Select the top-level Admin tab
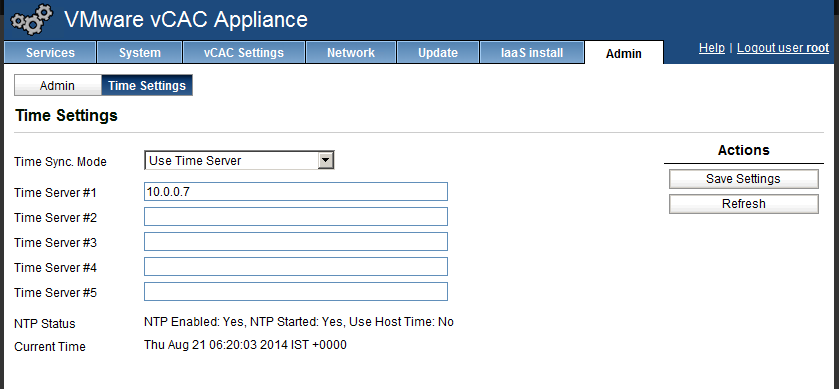Screen dimensions: 839x389 coord(624,53)
